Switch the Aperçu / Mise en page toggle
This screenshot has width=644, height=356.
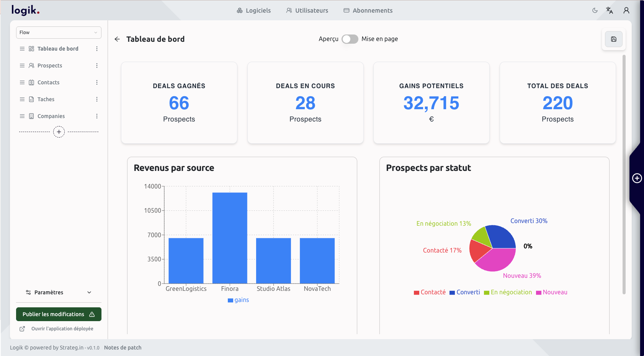[350, 39]
